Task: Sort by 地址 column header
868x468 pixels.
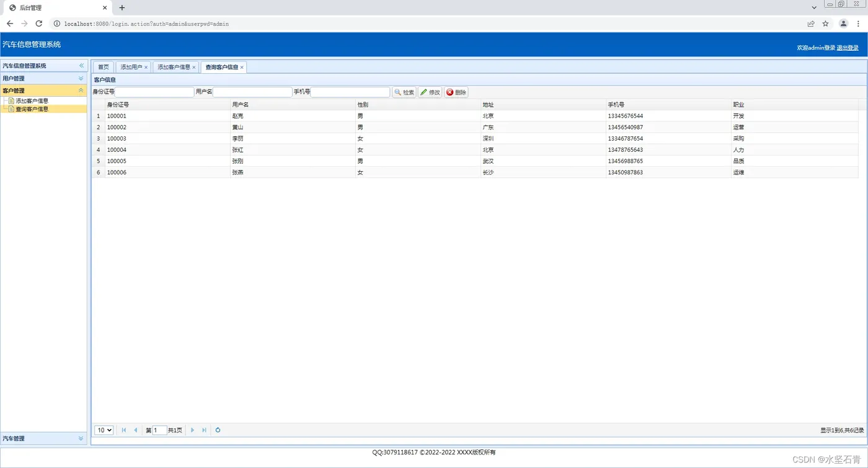Action: pos(543,105)
